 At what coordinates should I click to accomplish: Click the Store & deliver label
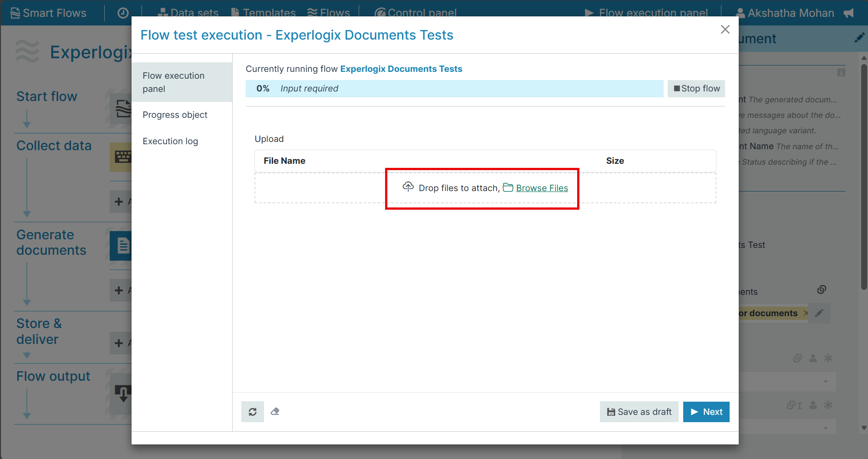coord(39,331)
